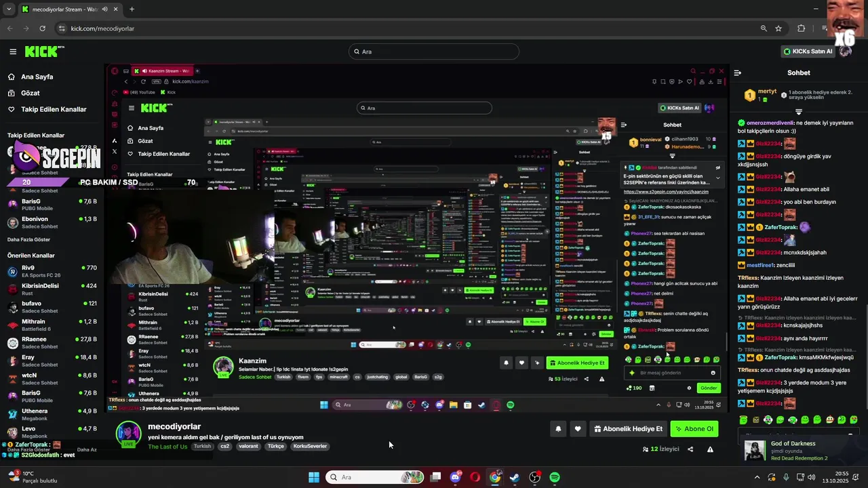The image size is (868, 488).
Task: Show hidden system tray icons
Action: 757,477
